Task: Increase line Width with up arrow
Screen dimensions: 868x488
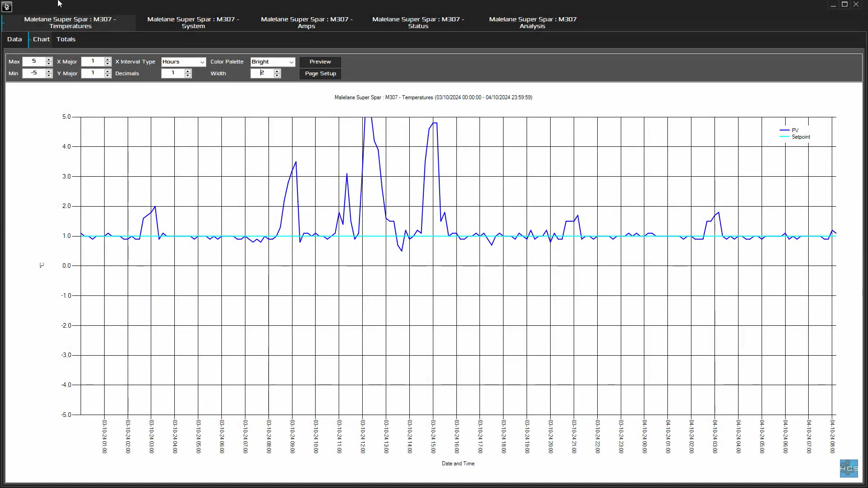Action: (x=277, y=71)
